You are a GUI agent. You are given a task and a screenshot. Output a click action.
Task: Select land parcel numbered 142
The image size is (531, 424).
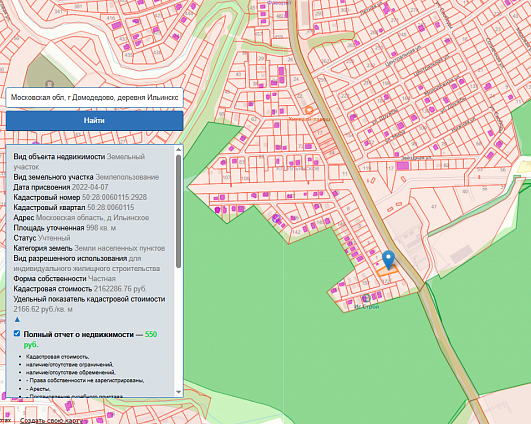point(296,232)
